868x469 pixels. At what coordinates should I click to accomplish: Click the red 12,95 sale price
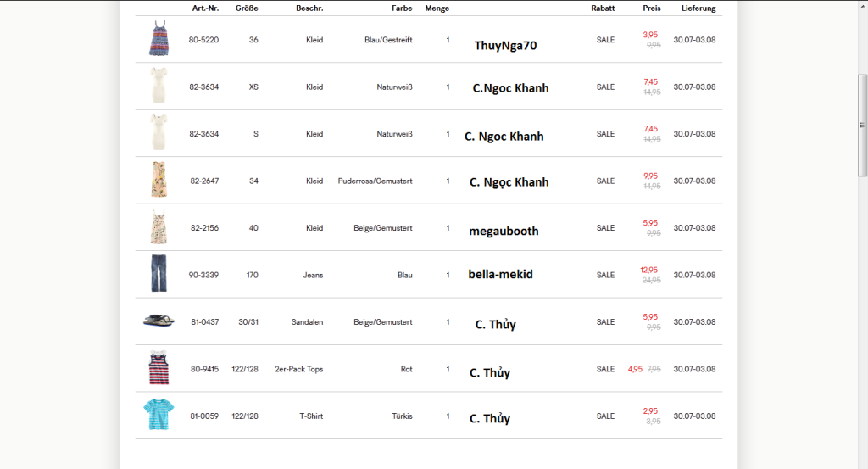pyautogui.click(x=649, y=270)
